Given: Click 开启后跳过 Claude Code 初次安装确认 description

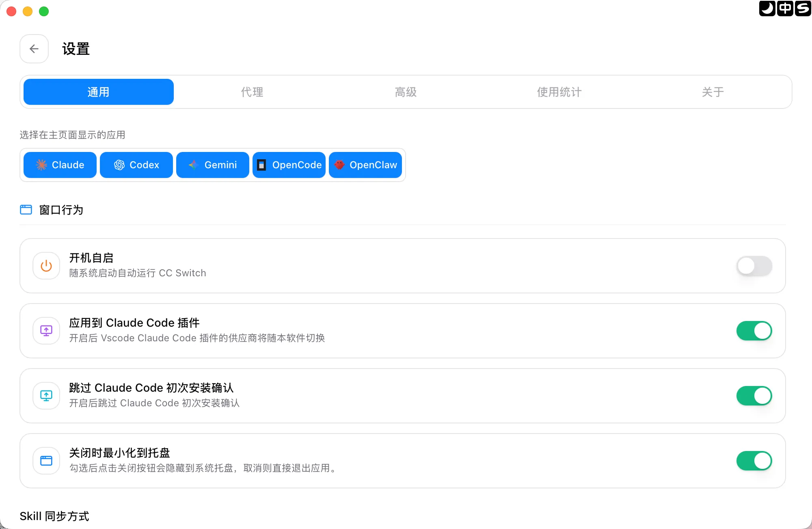Looking at the screenshot, I should pos(154,403).
